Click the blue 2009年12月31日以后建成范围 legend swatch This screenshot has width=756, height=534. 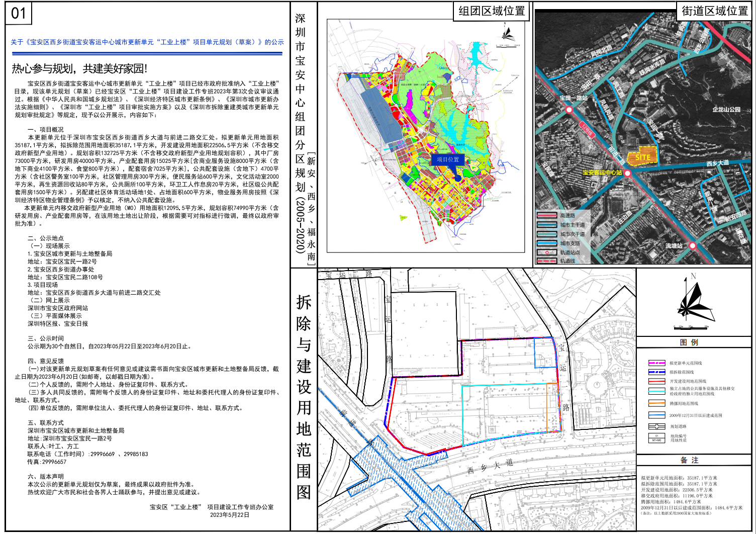click(x=656, y=415)
